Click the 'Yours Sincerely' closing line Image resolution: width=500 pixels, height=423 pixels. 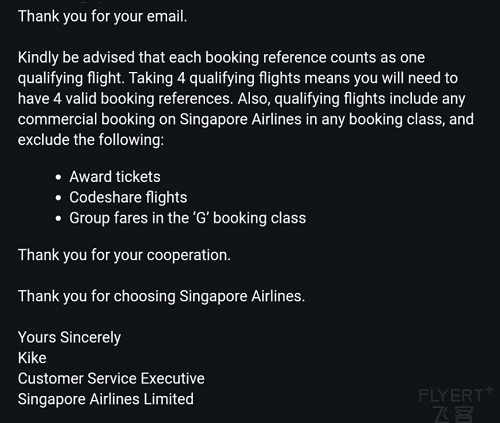pos(69,338)
